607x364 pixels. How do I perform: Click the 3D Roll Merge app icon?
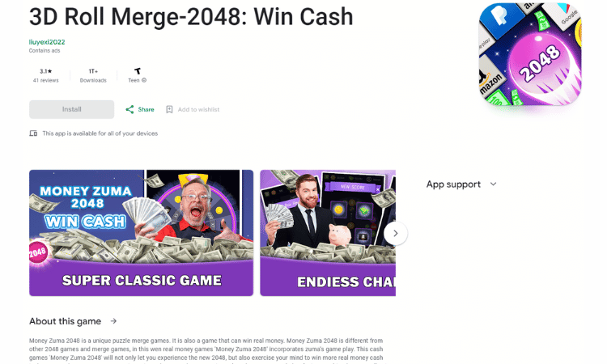point(530,54)
